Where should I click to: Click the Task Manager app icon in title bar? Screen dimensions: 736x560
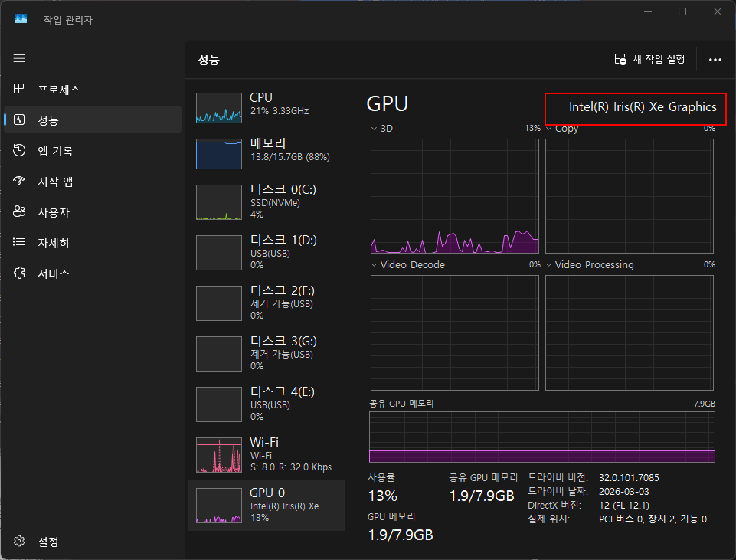(21, 19)
